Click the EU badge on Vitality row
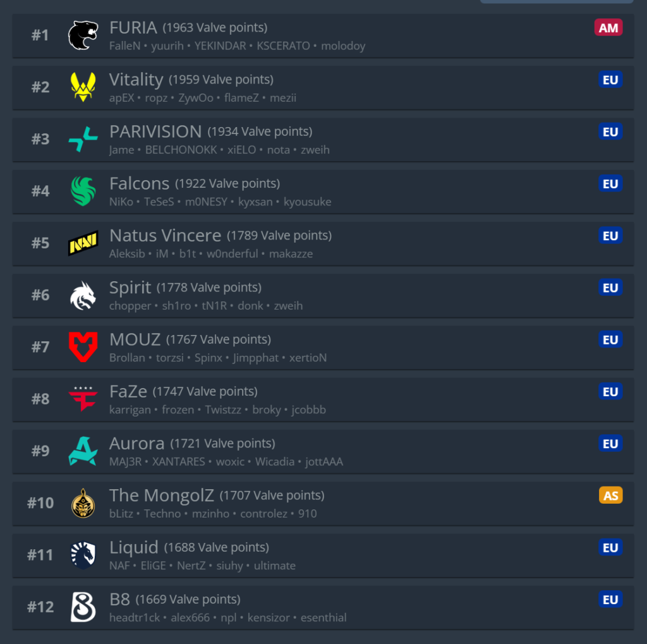 [x=610, y=80]
